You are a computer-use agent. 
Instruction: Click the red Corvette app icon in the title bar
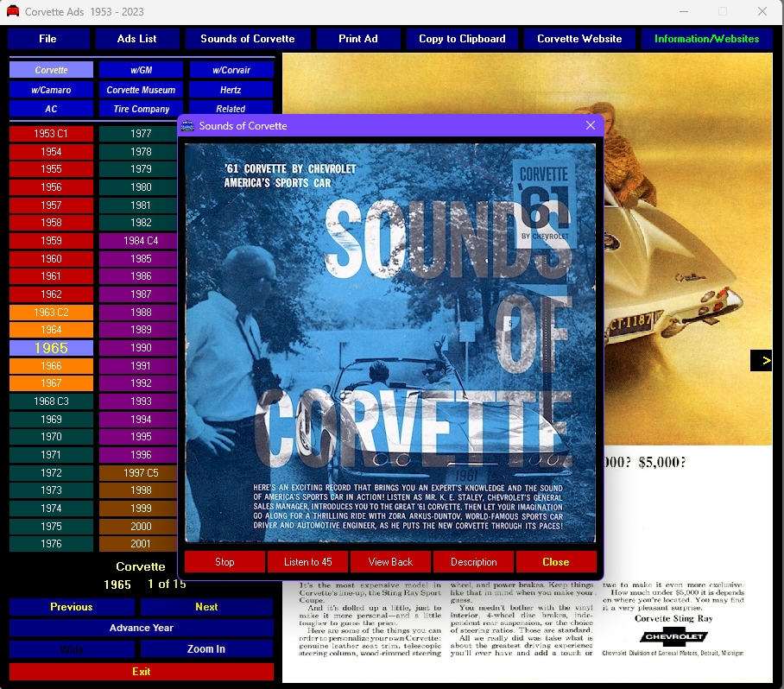pos(12,11)
